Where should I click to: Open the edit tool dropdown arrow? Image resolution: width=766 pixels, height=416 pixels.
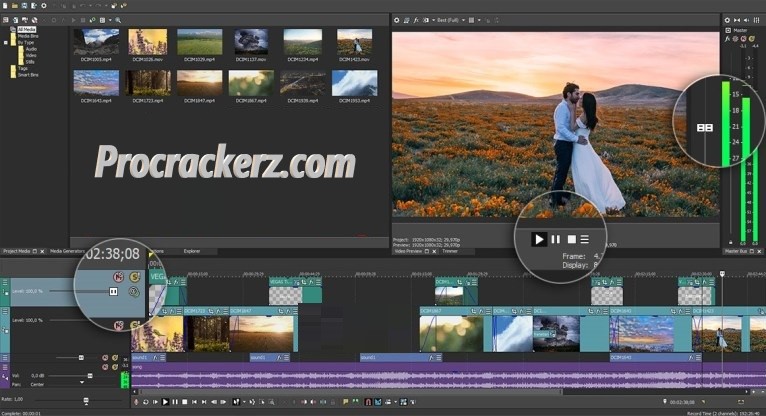(x=244, y=402)
